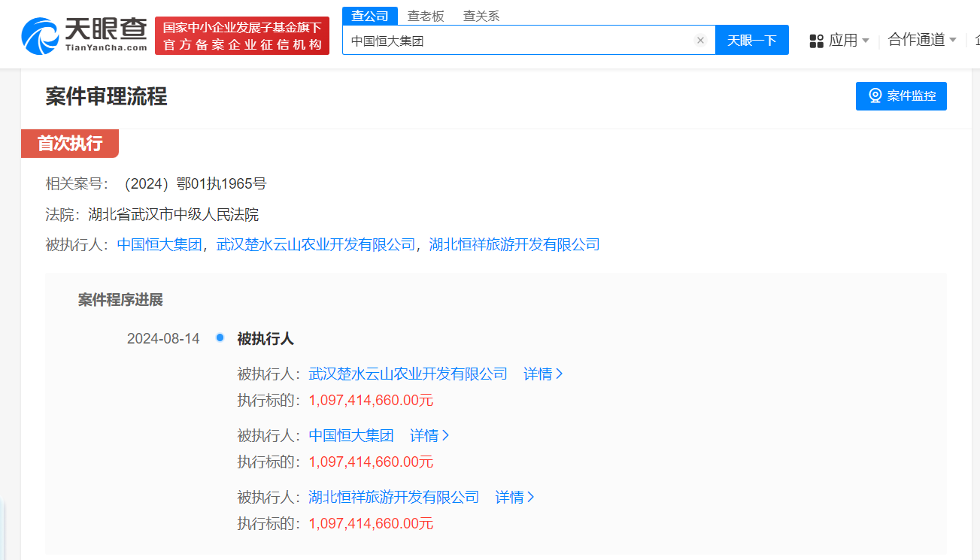Screen dimensions: 980x560
Task: Select the 查公司 tab
Action: (x=369, y=14)
